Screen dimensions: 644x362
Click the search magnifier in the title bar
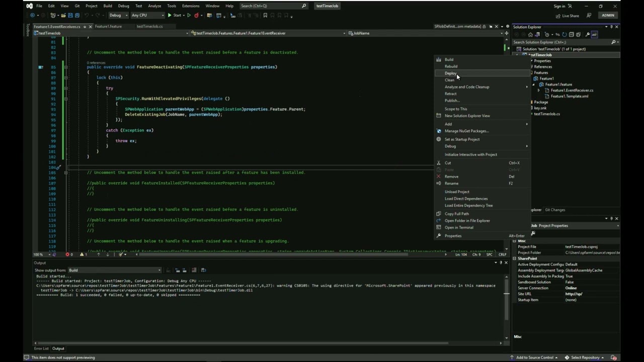click(x=304, y=6)
